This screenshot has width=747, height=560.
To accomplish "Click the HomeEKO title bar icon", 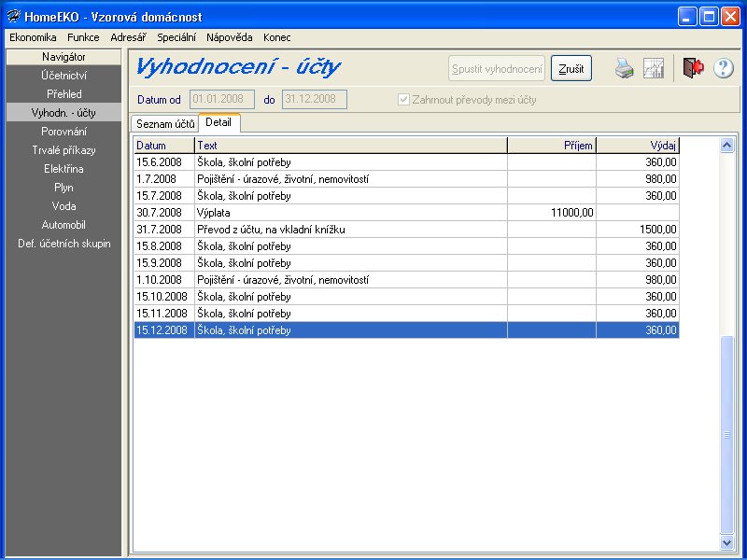I will coord(12,17).
